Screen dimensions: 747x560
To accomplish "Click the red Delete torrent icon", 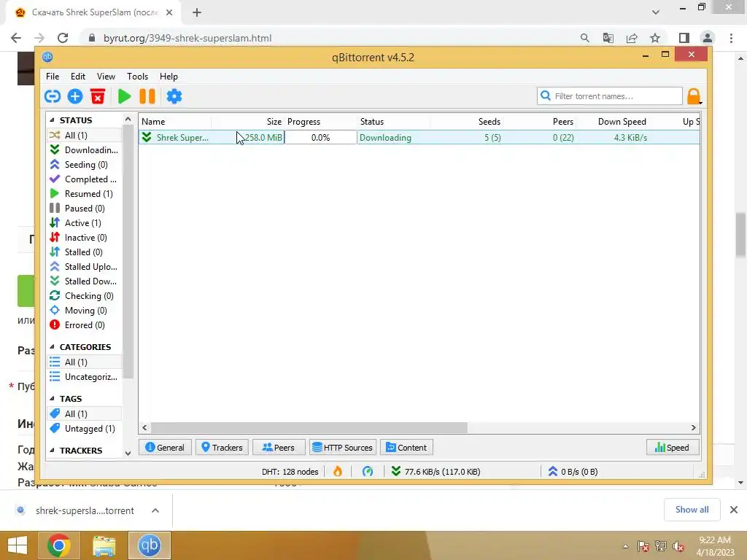I will pos(98,97).
